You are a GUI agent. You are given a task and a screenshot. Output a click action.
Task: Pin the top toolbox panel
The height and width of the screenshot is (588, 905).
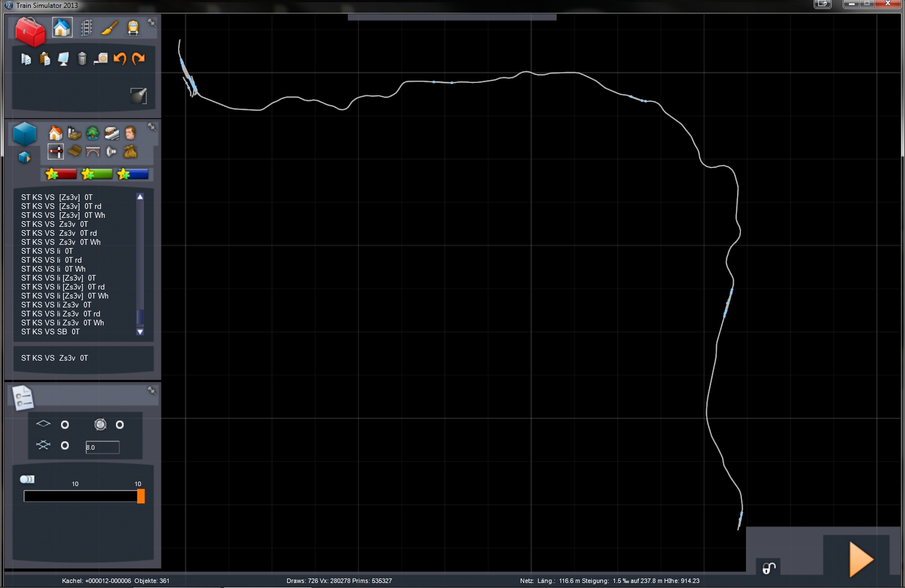click(x=152, y=22)
